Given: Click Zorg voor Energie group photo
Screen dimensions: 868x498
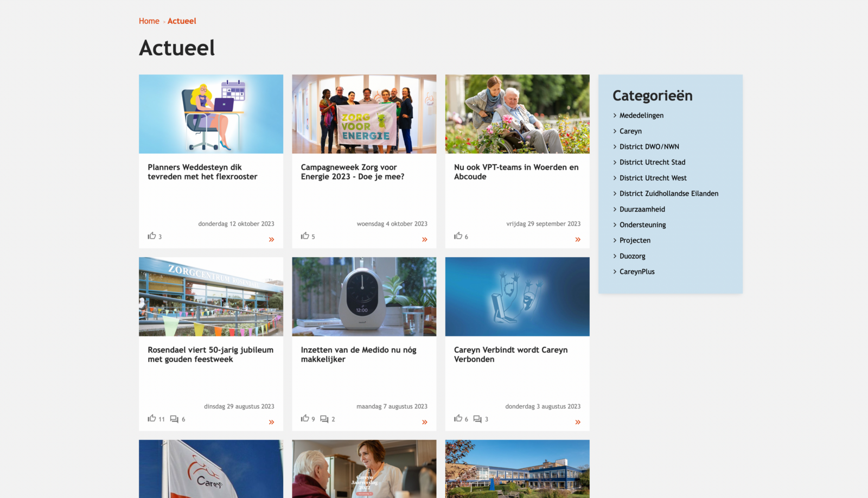Looking at the screenshot, I should point(364,114).
